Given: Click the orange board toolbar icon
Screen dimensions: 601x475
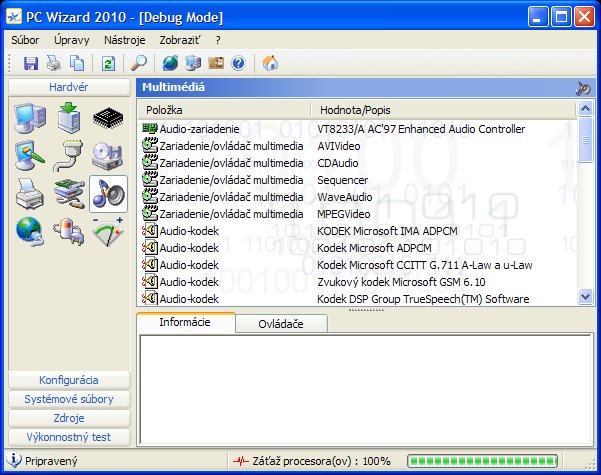Looking at the screenshot, I should tap(216, 63).
